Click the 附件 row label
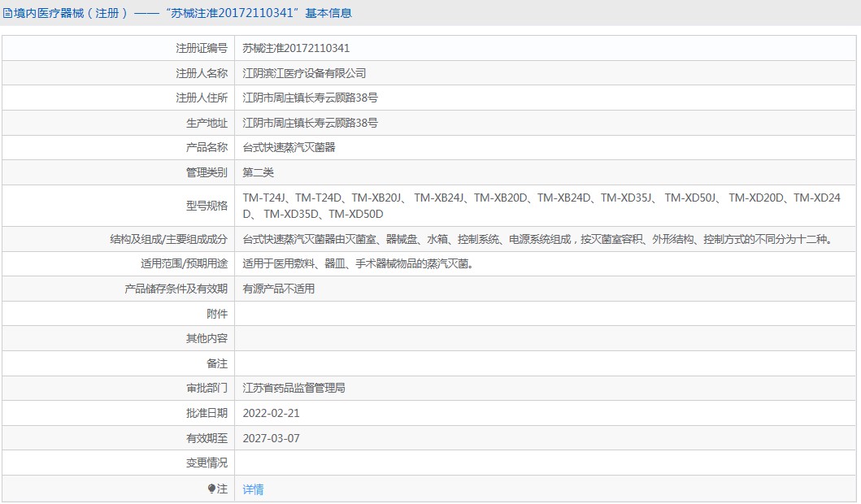 coord(217,314)
